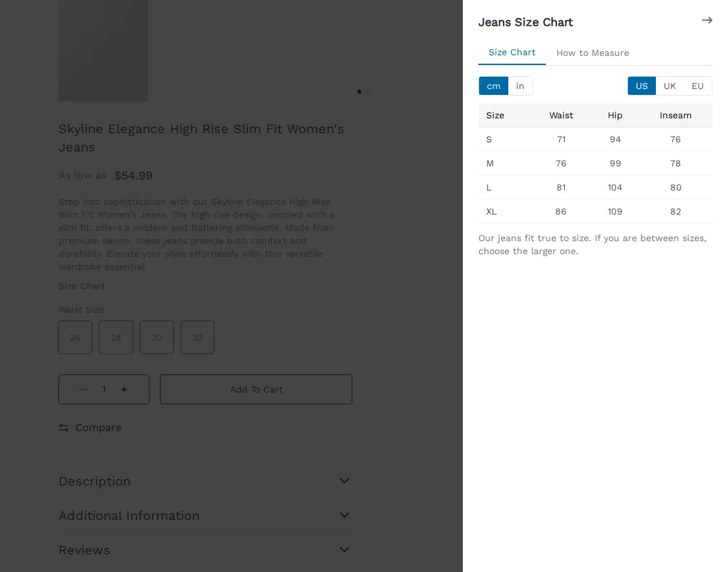Click hip value 109 for size XL
Screen dimensions: 728x572
[615, 212]
